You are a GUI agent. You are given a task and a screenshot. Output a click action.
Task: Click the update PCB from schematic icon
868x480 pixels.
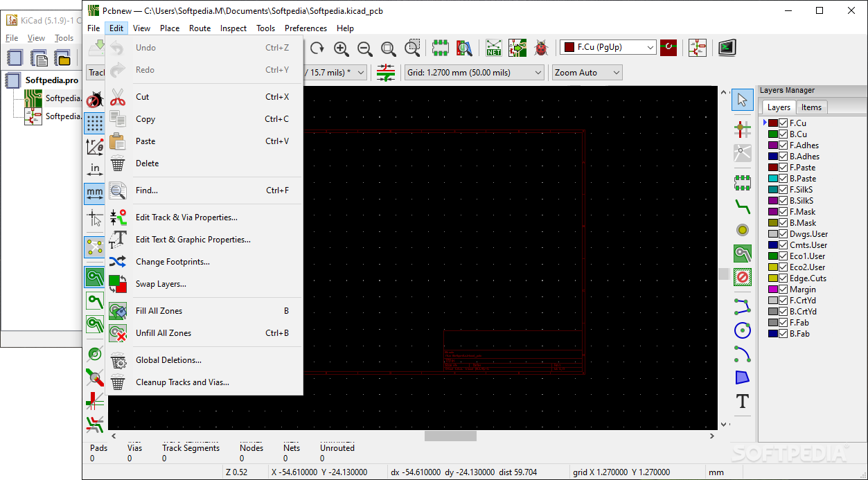click(517, 48)
